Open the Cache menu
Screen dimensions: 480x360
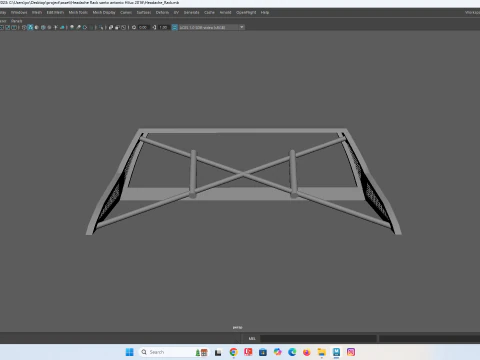209,12
